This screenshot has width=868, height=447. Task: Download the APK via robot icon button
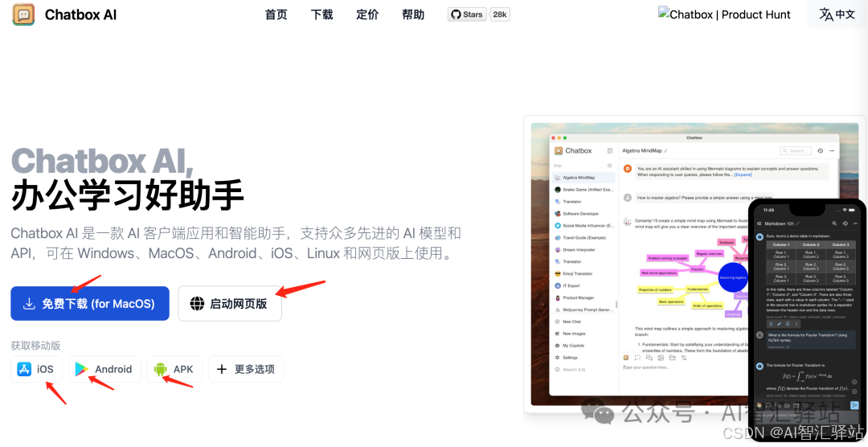coord(174,369)
